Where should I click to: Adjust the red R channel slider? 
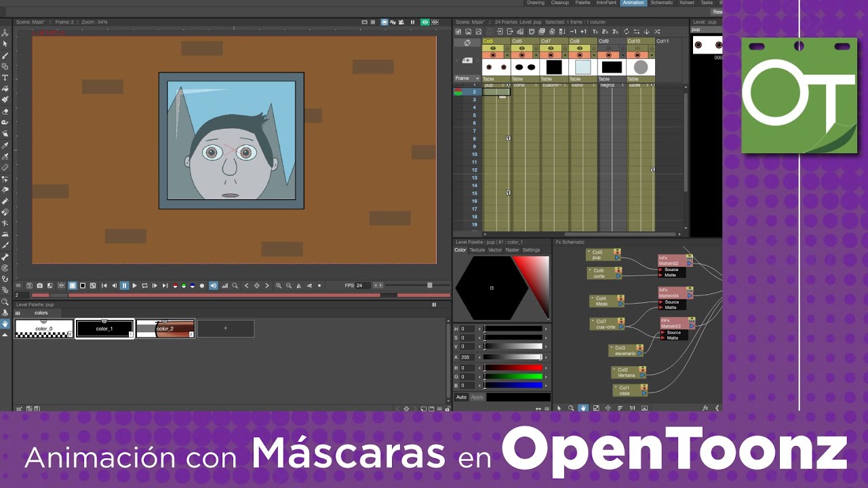click(513, 368)
